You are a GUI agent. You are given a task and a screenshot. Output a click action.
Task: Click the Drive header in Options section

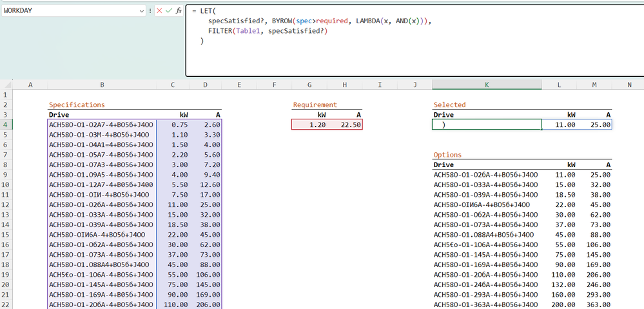click(x=487, y=164)
